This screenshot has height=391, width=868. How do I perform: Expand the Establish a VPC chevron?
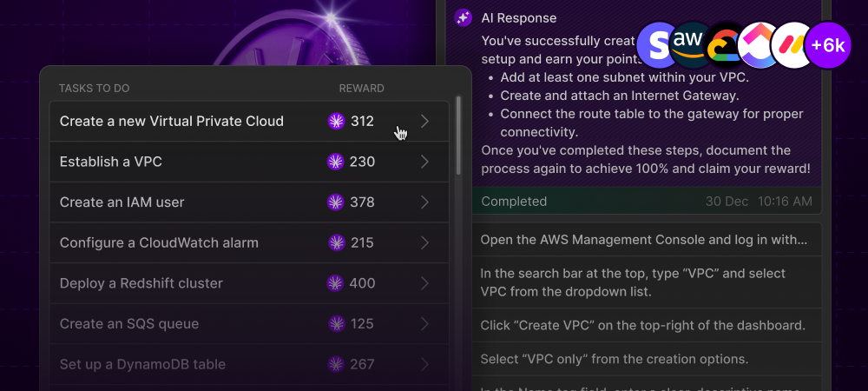(424, 162)
